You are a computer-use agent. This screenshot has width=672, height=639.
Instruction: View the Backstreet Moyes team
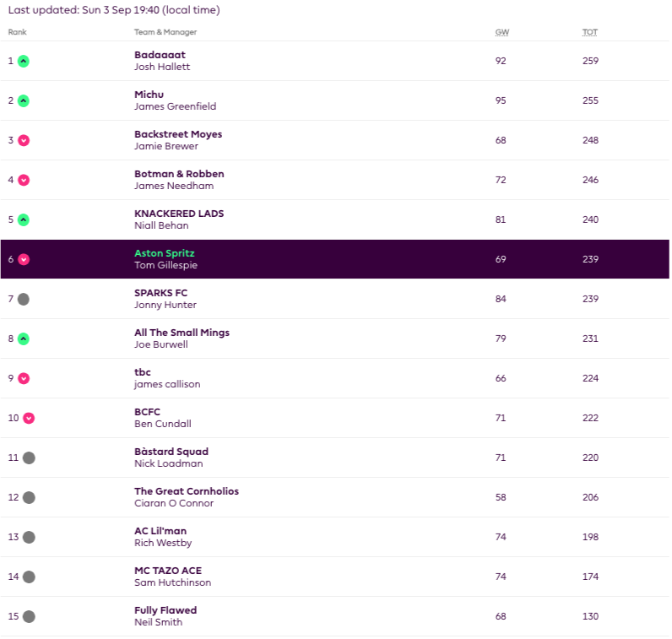click(x=178, y=134)
